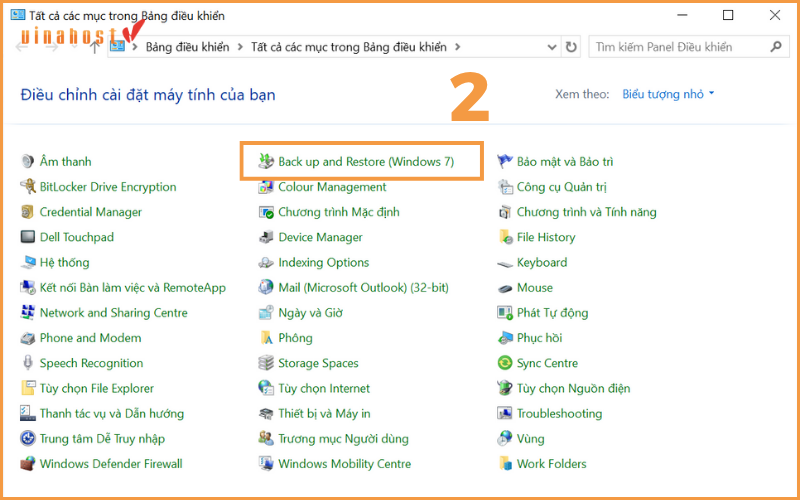Open the BitLocker Drive Encryption icon
Viewport: 800px width, 500px height.
[28, 187]
